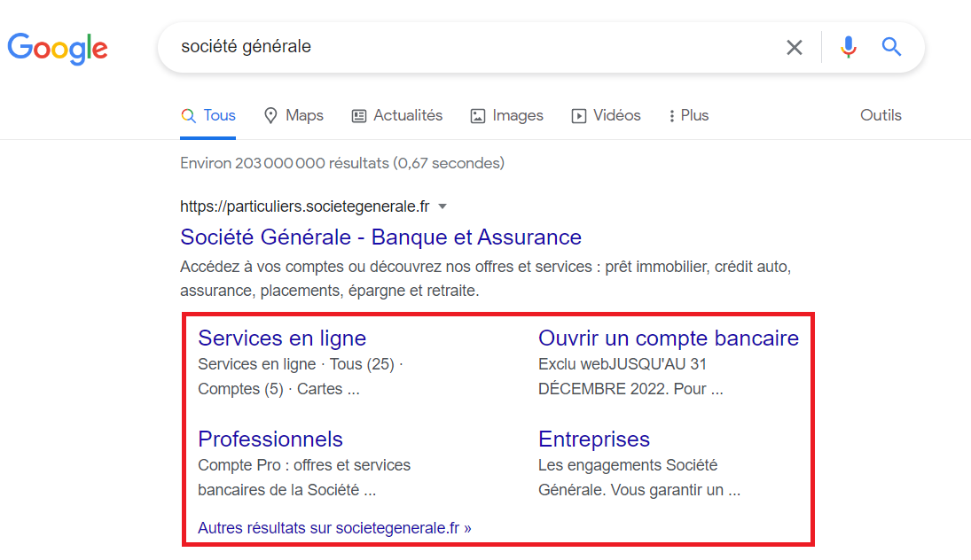Clear the search query with the X icon
This screenshot has width=971, height=560.
click(795, 47)
